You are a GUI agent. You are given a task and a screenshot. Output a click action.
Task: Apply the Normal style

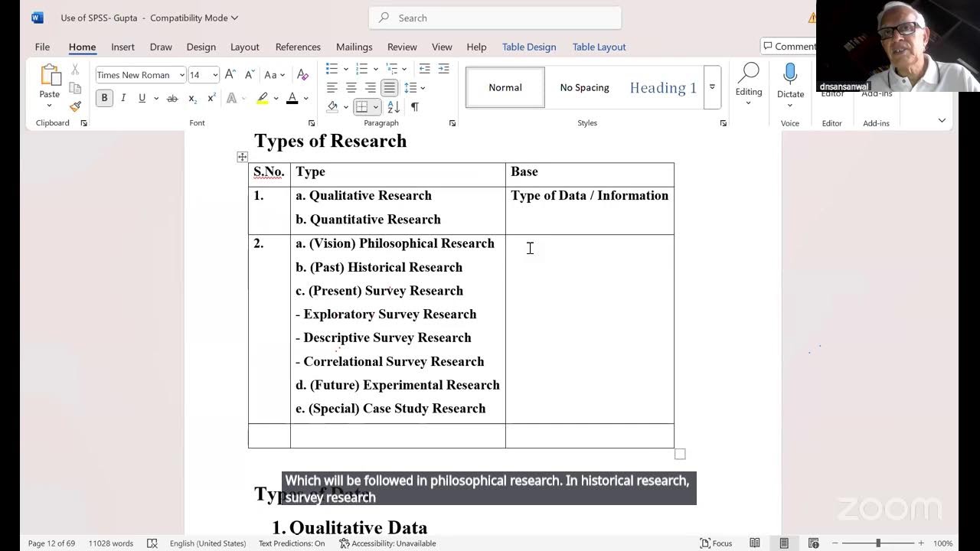(505, 87)
